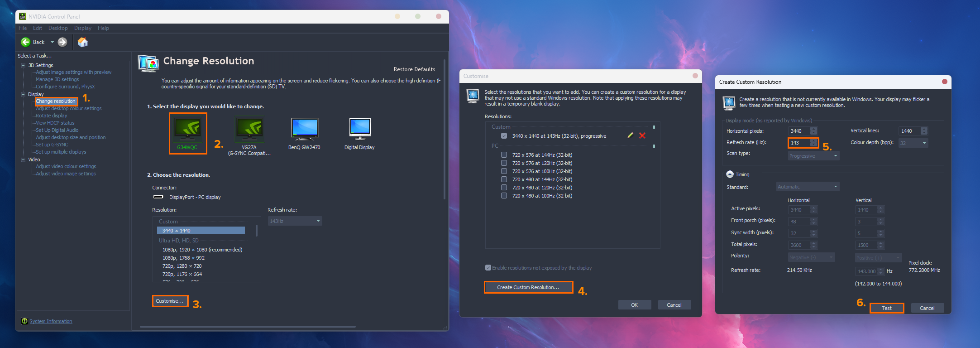Collapse the Timing section expander
Image resolution: width=980 pixels, height=348 pixels.
[730, 174]
